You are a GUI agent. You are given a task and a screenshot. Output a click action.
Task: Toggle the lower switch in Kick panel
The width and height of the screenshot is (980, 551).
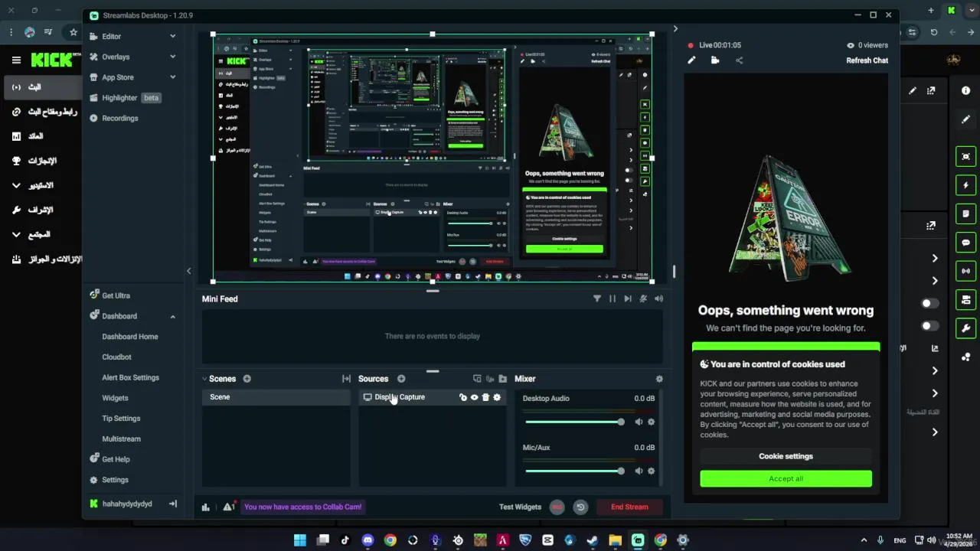point(929,326)
